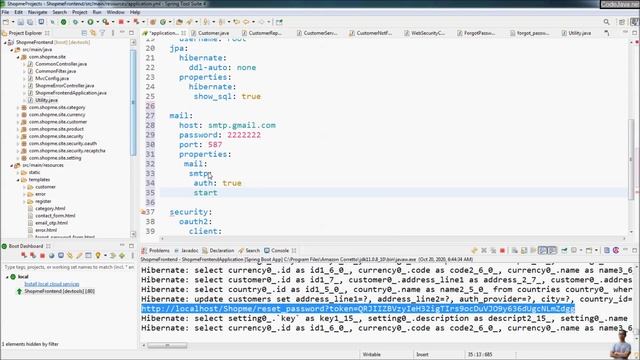Open the Help menu

click(135, 12)
